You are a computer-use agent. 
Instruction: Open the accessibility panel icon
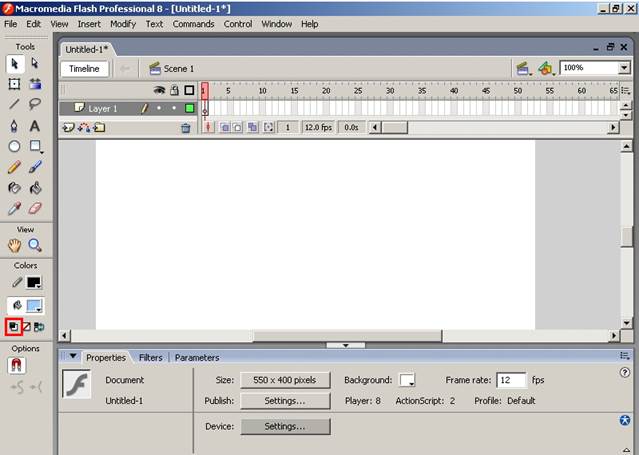pos(625,420)
